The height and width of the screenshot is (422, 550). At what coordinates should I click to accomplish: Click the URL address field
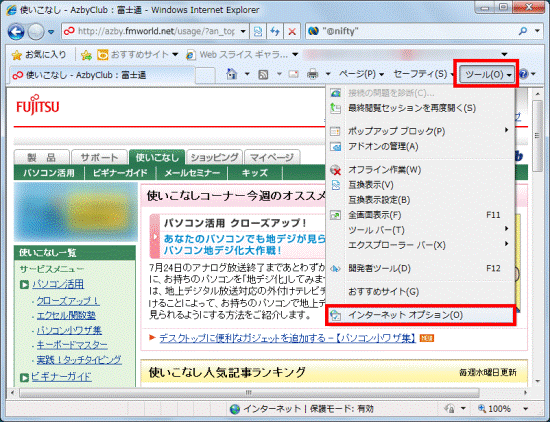pos(150,32)
